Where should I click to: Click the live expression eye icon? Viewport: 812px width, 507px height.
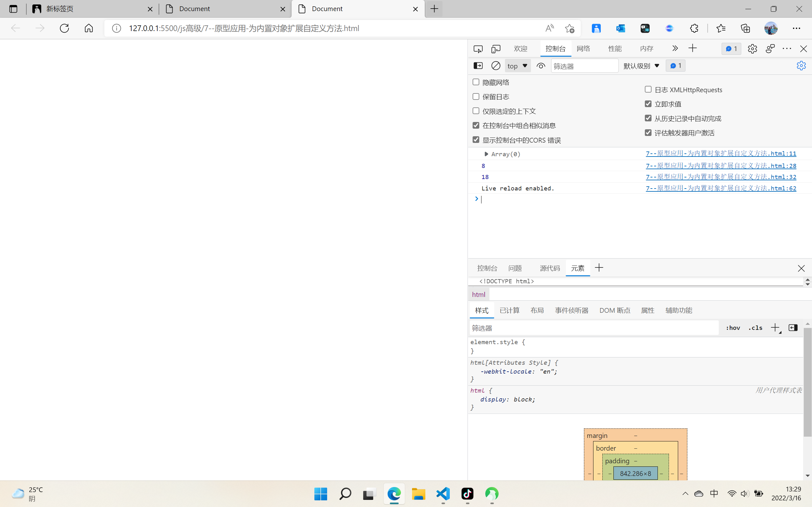[540, 66]
